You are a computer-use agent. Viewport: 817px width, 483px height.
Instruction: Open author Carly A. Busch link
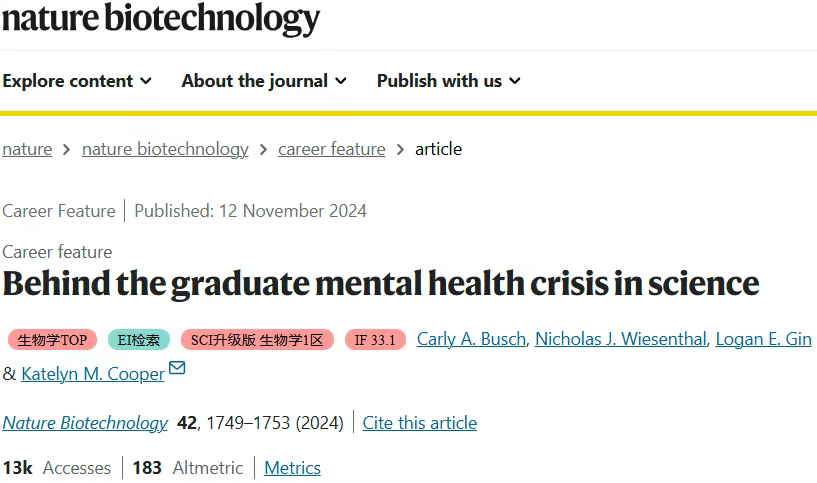point(471,339)
